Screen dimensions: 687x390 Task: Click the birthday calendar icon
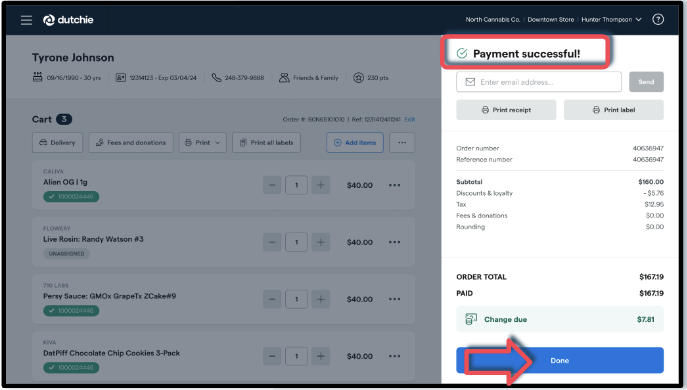point(38,77)
